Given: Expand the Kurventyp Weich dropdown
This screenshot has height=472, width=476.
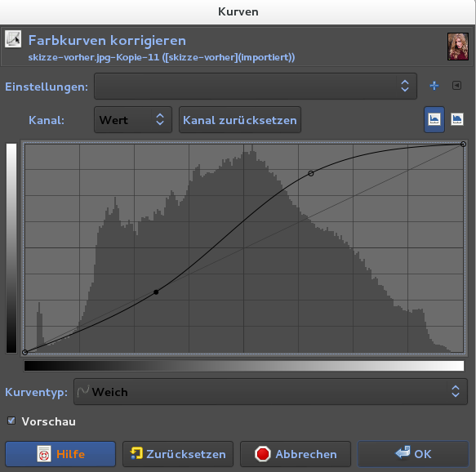Looking at the screenshot, I should pyautogui.click(x=270, y=391).
